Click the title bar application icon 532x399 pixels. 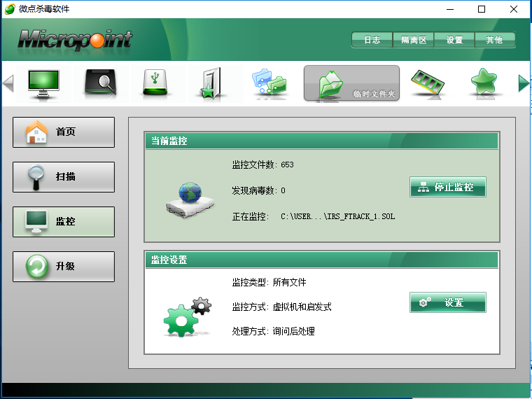tap(10, 9)
